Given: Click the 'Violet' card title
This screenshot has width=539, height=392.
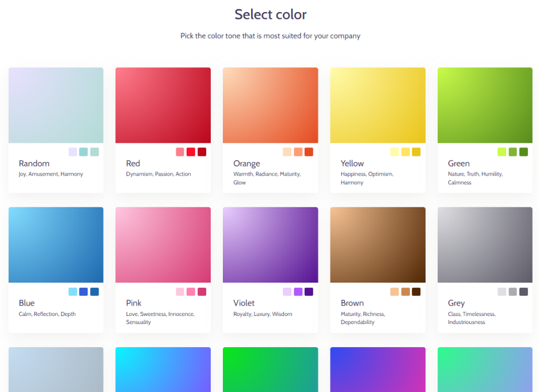Looking at the screenshot, I should point(244,303).
